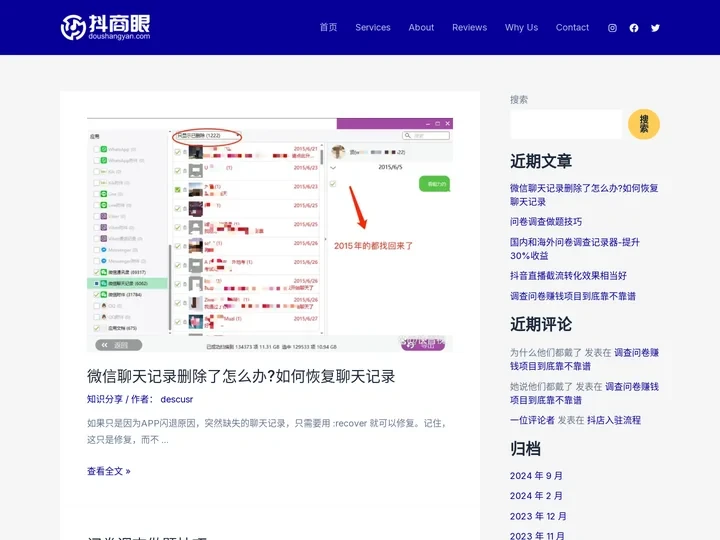The image size is (720, 540).
Task: Open the Facebook icon in header
Action: (x=634, y=28)
